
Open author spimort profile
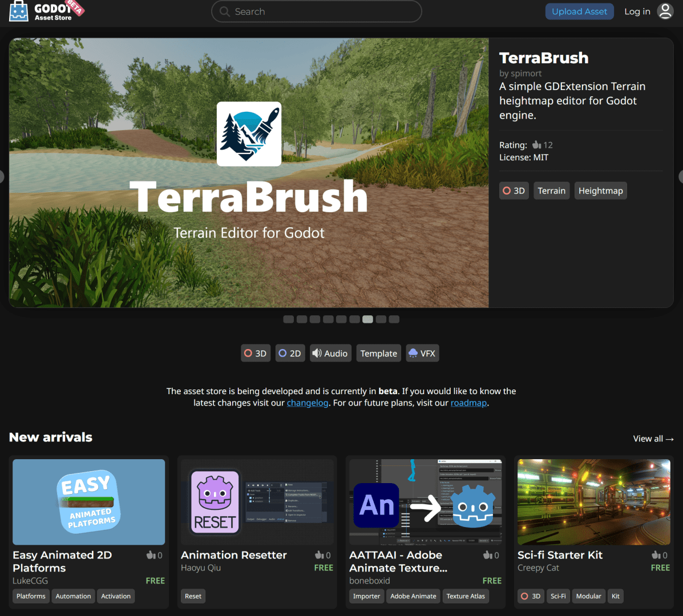[520, 73]
